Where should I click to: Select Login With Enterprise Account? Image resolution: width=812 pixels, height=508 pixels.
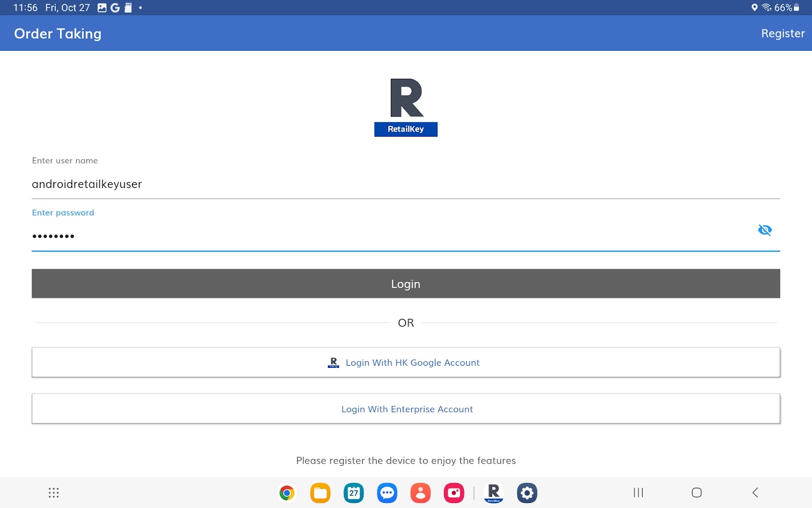point(407,408)
